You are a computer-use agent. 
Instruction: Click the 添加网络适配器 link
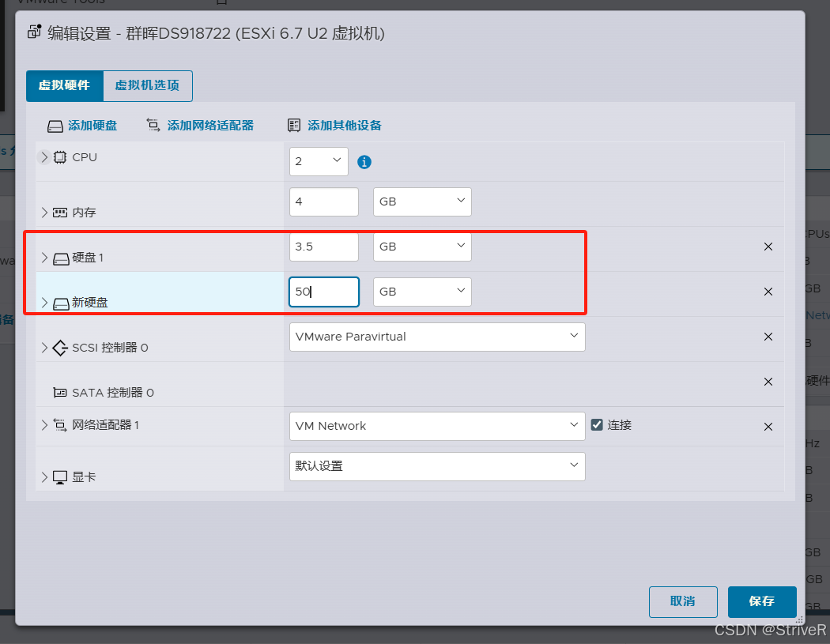click(210, 126)
